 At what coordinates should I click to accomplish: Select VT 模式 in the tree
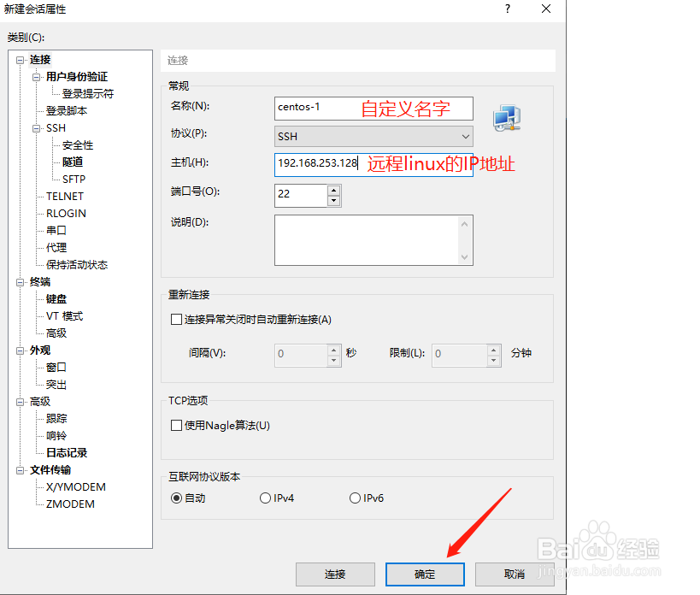point(64,316)
